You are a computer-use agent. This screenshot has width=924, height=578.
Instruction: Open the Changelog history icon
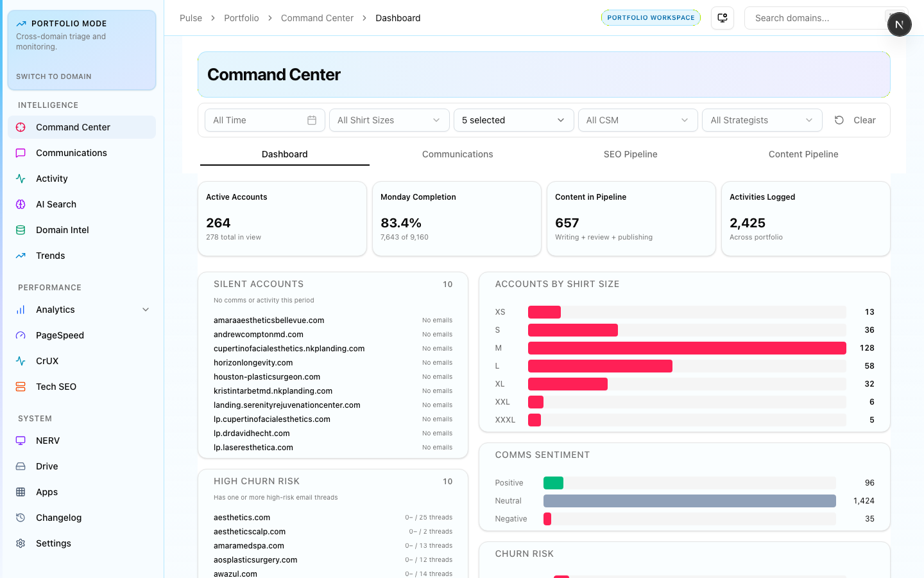pos(21,518)
